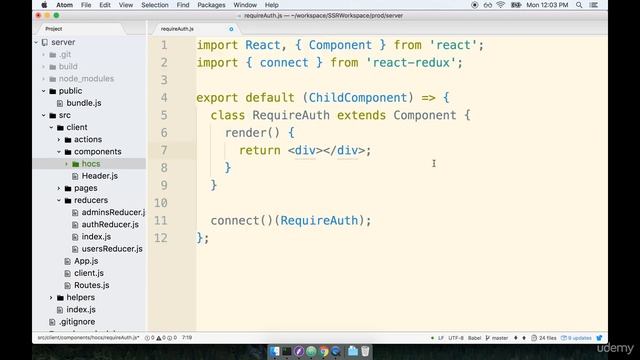This screenshot has height=360, width=640.
Task: Expand the build folder
Action: 43,67
